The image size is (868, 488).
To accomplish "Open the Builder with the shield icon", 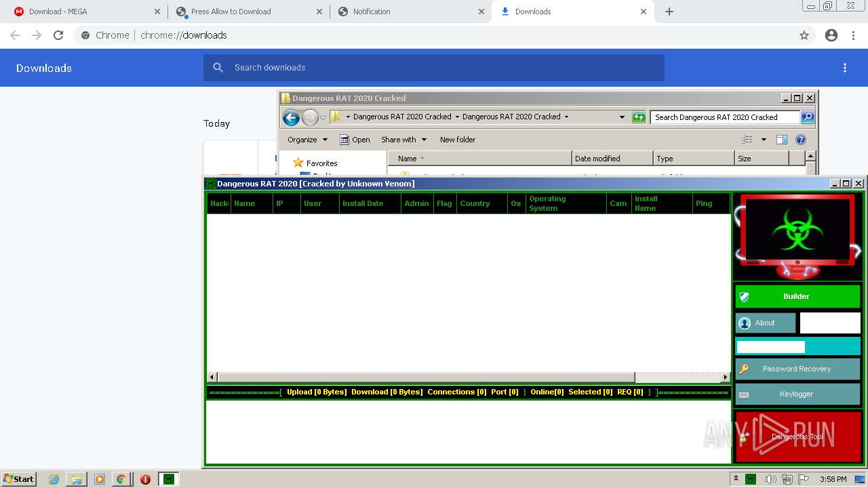I will click(744, 297).
